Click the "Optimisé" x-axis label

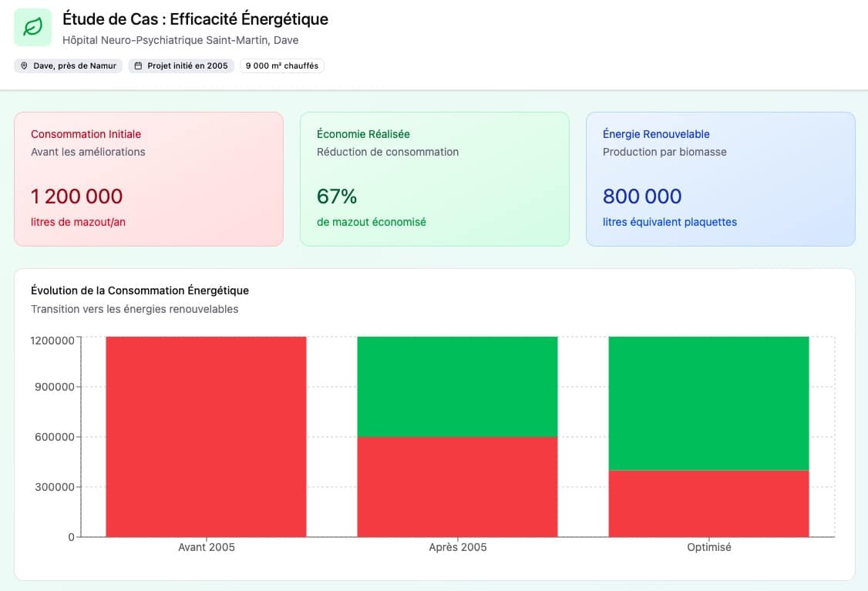tap(708, 547)
